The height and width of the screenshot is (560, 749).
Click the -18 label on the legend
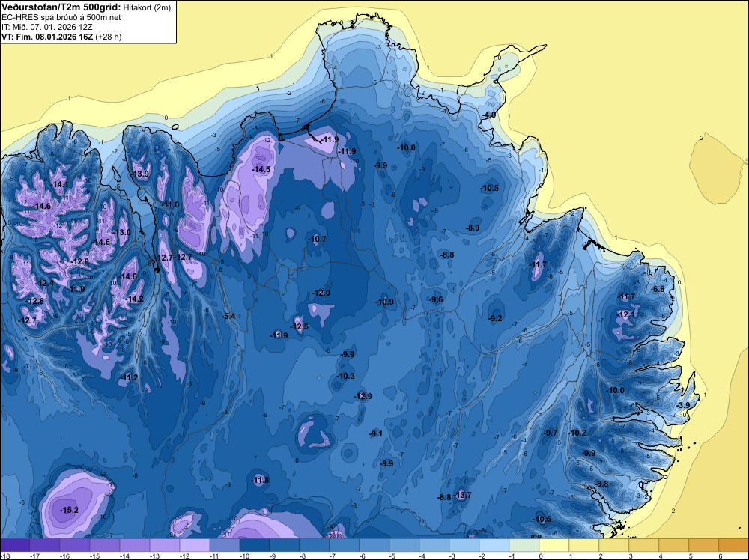point(6,556)
